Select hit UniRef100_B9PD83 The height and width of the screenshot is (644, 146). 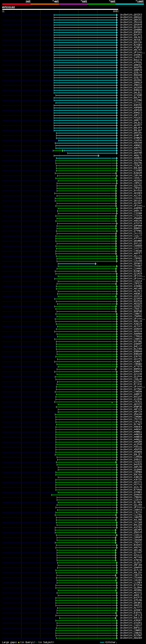(x=131, y=32)
